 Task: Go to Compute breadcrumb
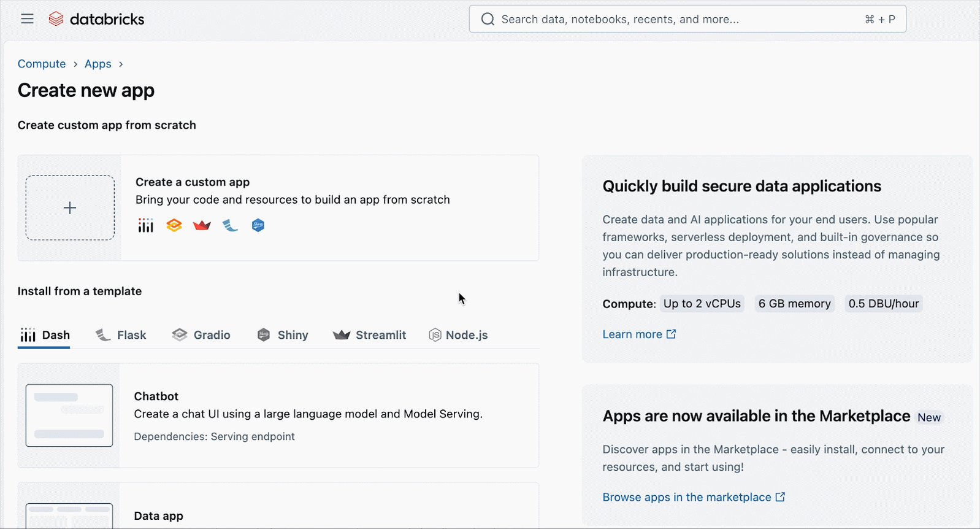tap(42, 64)
